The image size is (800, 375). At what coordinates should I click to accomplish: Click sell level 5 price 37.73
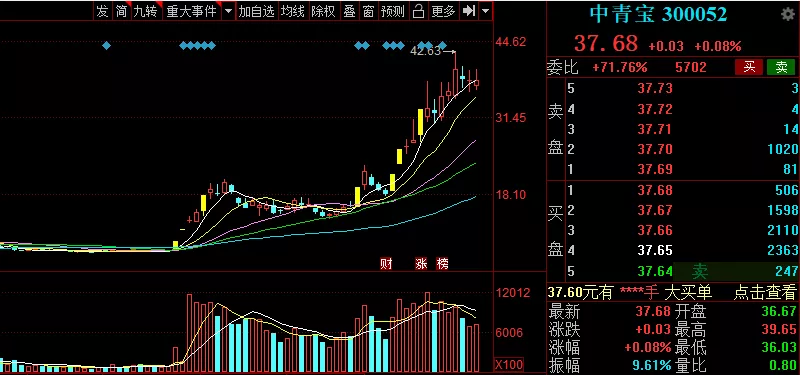point(655,89)
